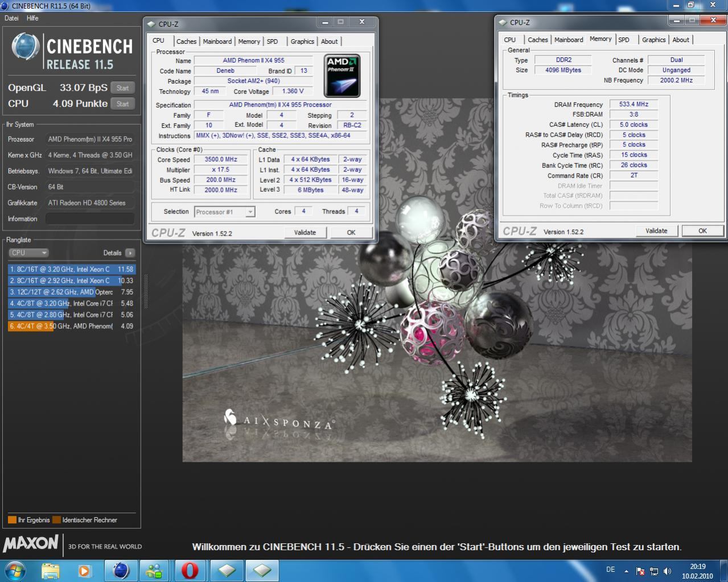Click the action center flag tray icon

(x=640, y=571)
